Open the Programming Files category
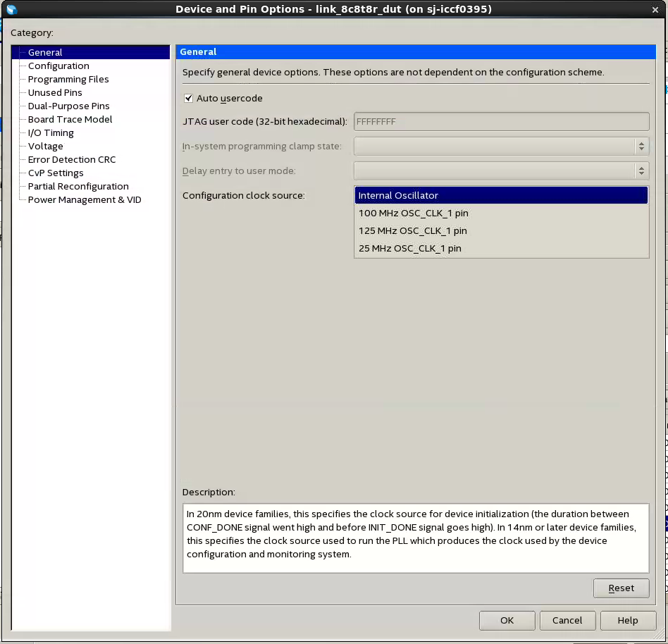 coord(68,79)
